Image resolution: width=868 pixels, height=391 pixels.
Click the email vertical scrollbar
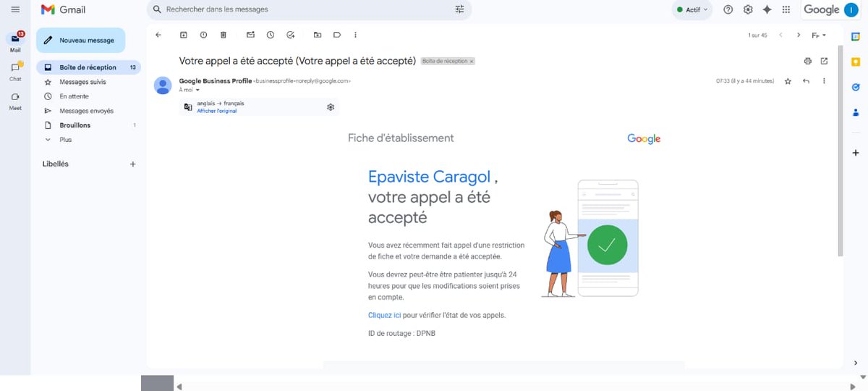tap(840, 151)
